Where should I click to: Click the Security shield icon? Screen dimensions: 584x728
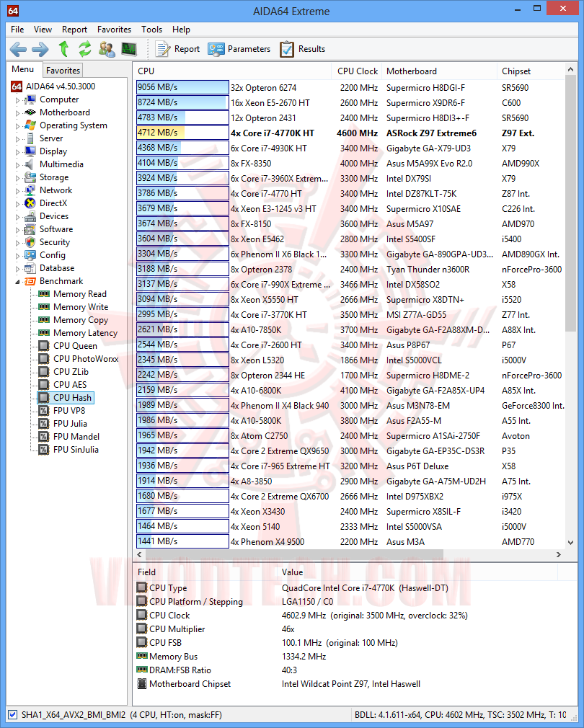click(30, 242)
